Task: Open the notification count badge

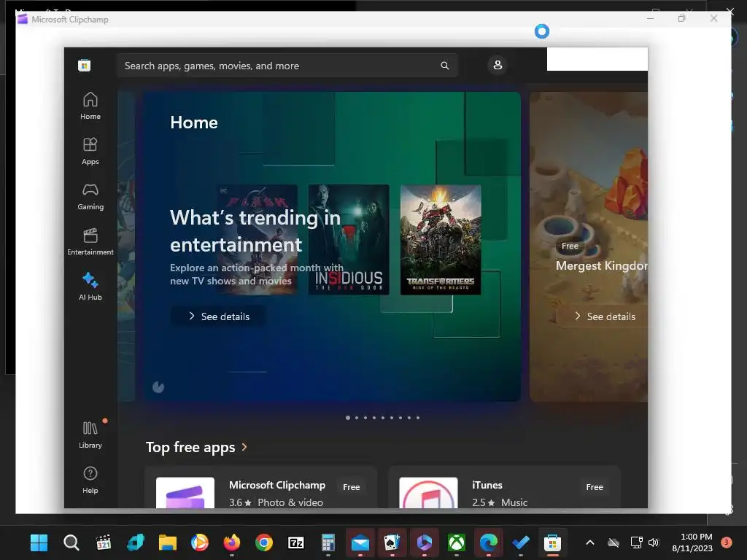Action: coord(727,542)
